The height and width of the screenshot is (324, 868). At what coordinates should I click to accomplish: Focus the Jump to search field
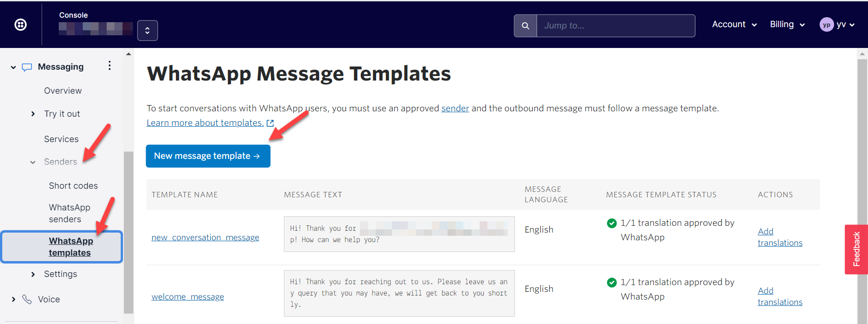click(616, 26)
